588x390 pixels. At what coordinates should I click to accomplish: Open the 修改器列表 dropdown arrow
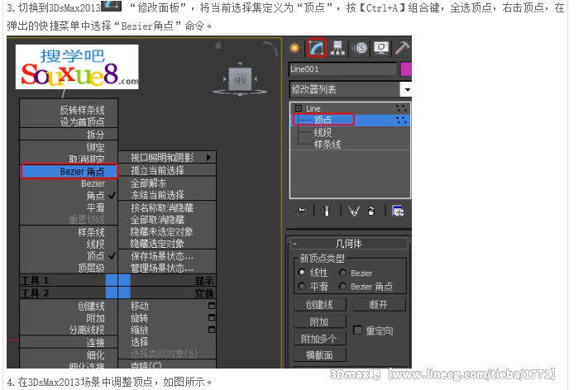(x=407, y=89)
